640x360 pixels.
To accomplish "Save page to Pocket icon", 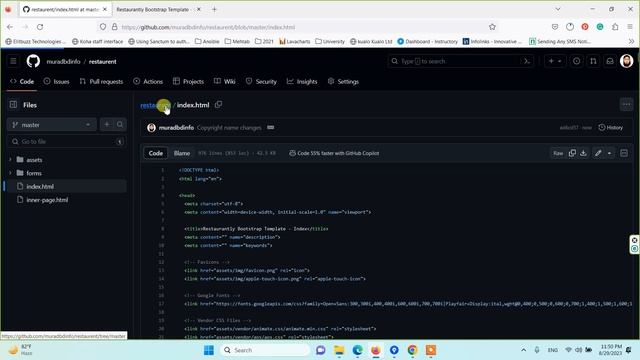I will click(555, 27).
